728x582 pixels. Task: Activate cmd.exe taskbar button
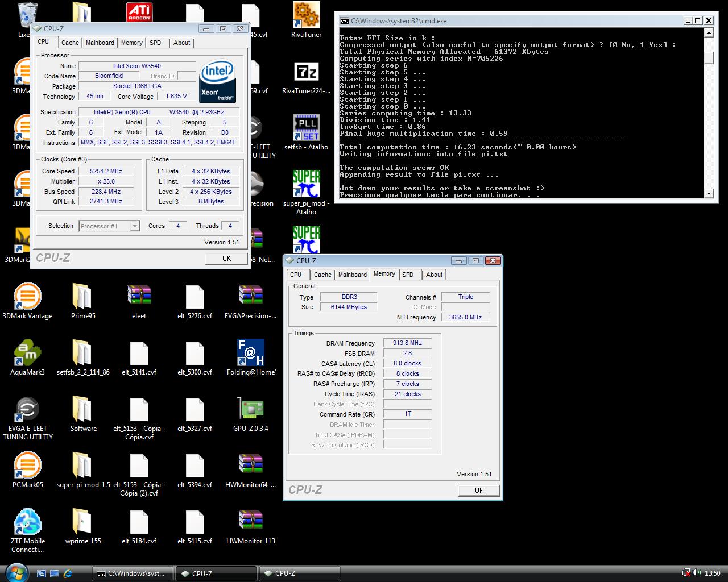tap(133, 573)
